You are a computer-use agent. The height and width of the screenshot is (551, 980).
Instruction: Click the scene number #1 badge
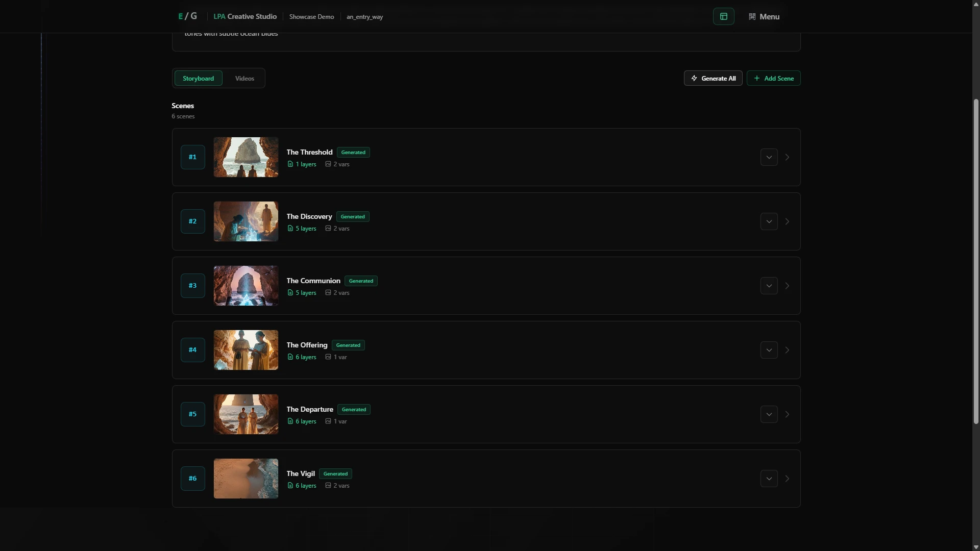pos(192,157)
